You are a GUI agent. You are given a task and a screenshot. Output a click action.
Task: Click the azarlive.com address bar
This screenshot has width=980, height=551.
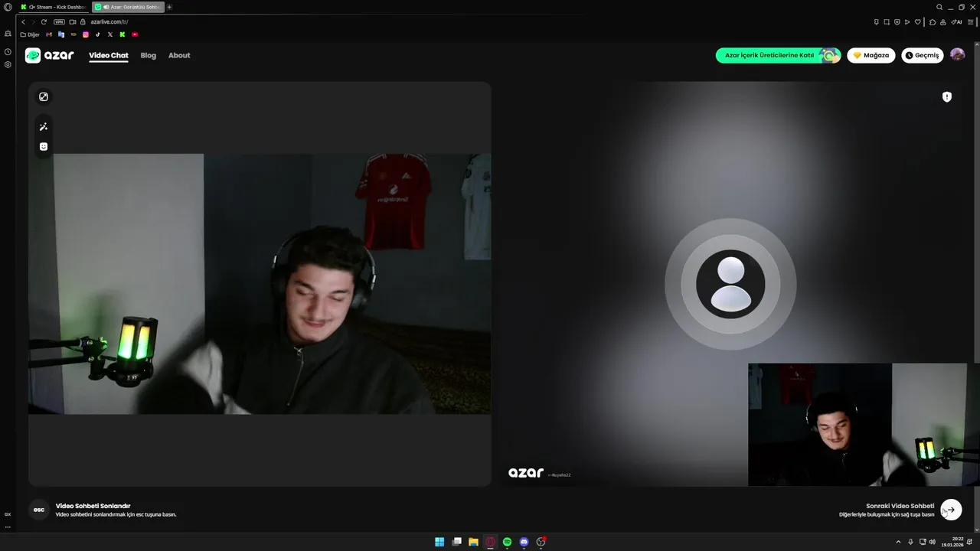coord(109,22)
